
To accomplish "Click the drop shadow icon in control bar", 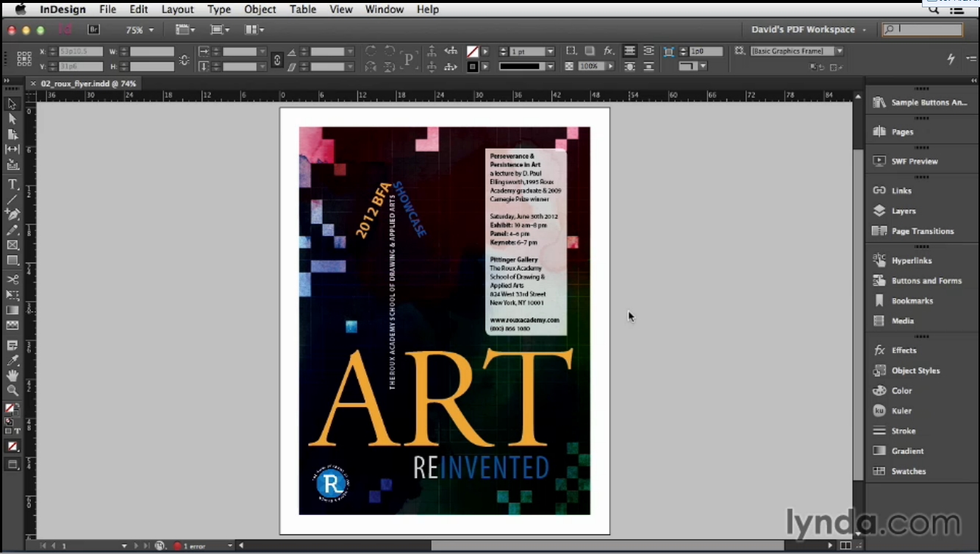I will pyautogui.click(x=590, y=51).
